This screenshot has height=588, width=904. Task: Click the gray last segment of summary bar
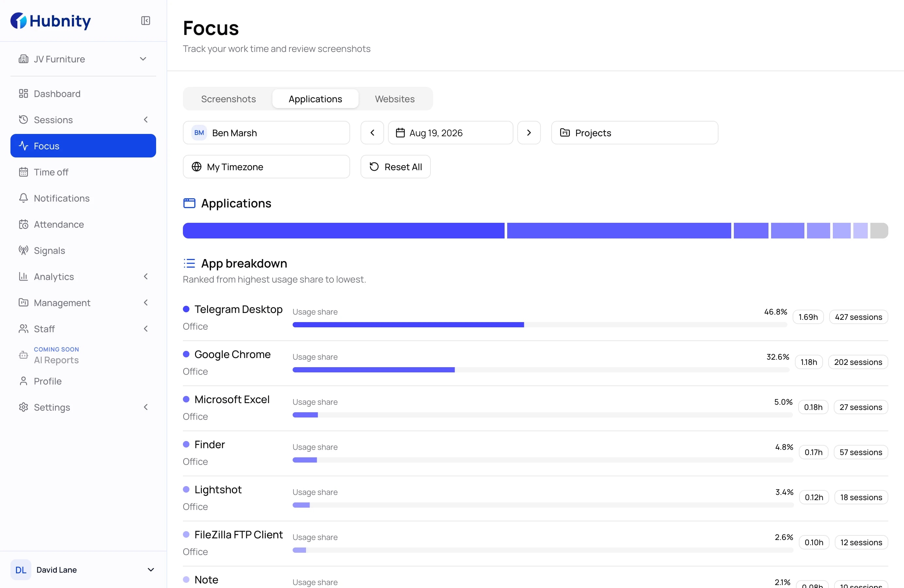pyautogui.click(x=879, y=231)
